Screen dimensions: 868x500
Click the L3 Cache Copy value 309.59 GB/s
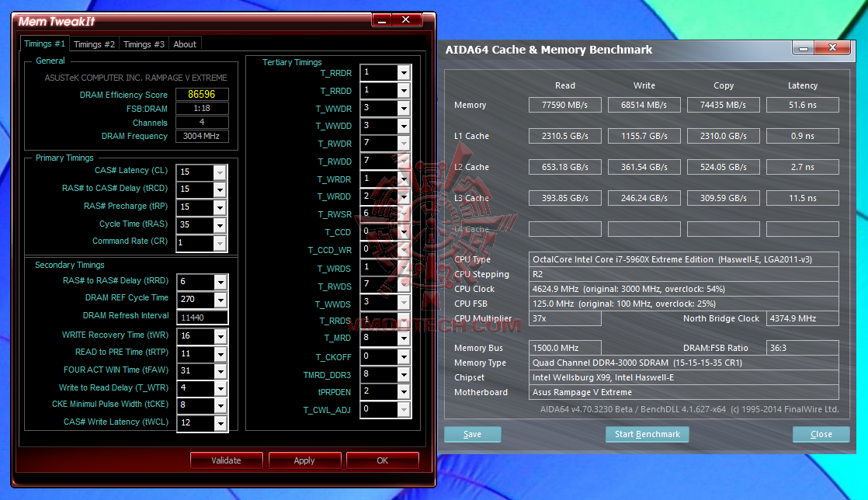coord(723,198)
